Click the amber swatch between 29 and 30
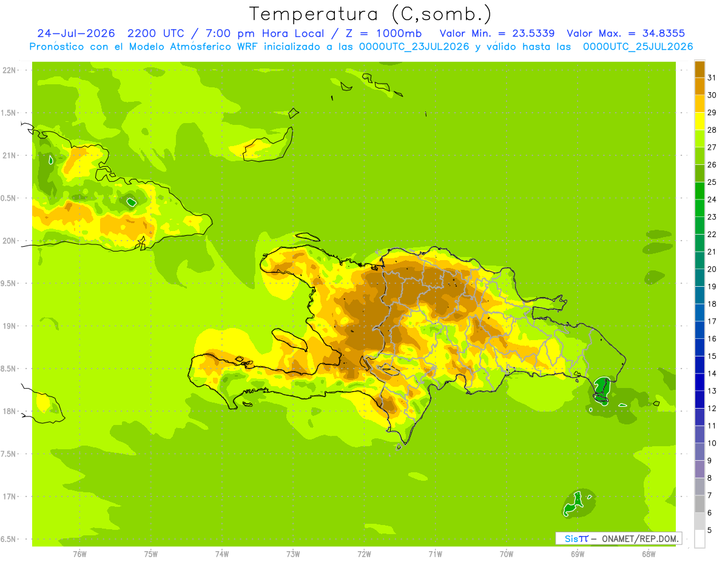The image size is (728, 562). click(x=699, y=104)
